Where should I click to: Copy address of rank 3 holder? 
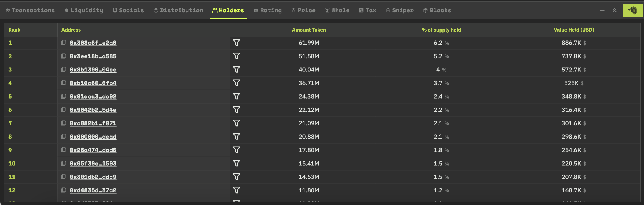pos(63,70)
